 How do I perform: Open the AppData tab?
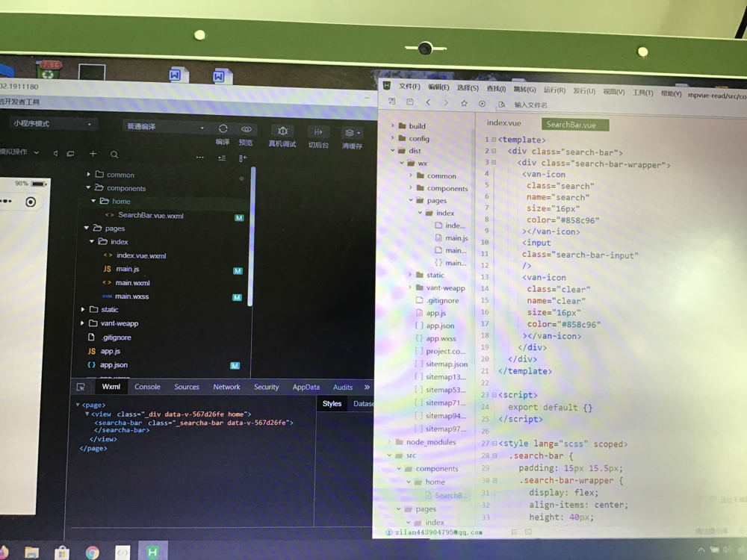coord(306,387)
